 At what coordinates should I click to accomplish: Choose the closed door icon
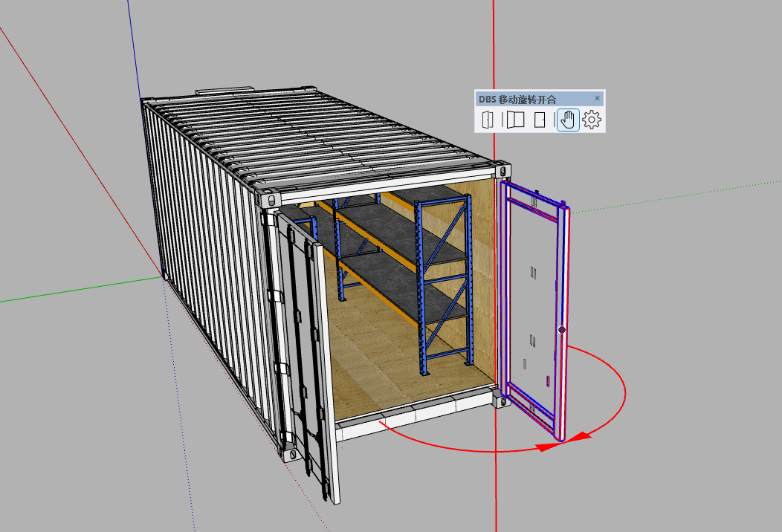tap(540, 120)
